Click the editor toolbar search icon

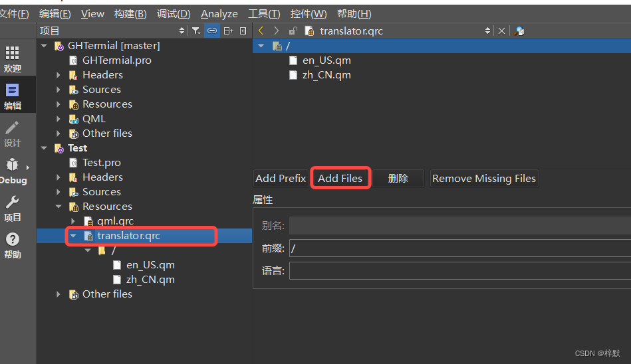[x=519, y=31]
